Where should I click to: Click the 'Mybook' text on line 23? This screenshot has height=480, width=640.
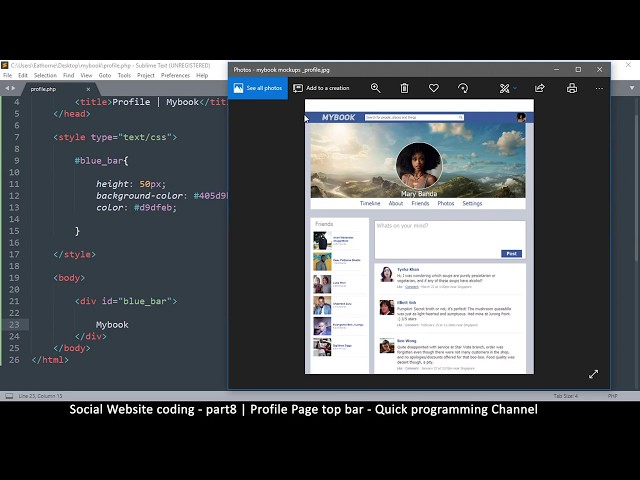112,325
